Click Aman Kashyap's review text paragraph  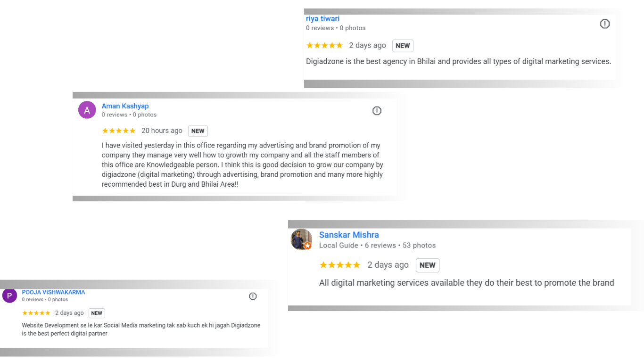pos(242,165)
